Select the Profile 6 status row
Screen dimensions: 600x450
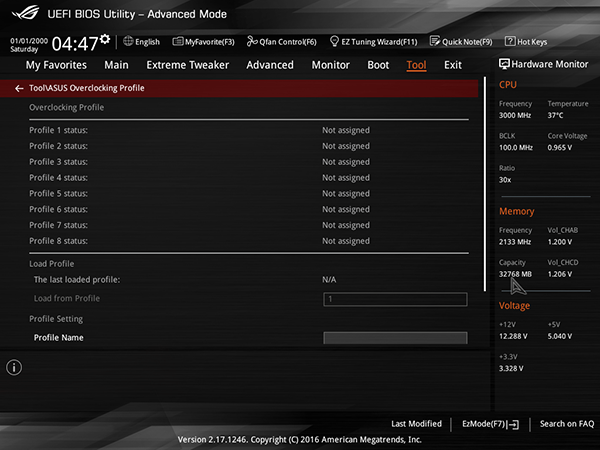tap(249, 209)
